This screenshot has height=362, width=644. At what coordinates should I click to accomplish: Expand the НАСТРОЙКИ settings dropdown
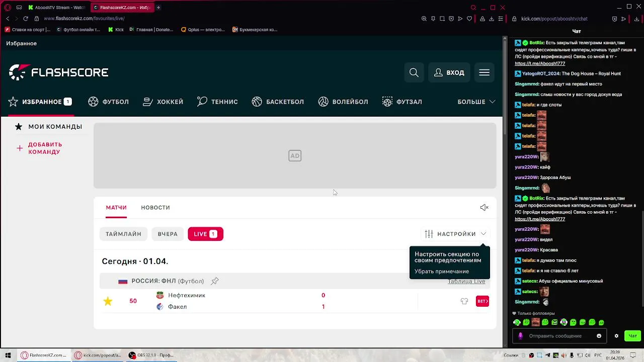[x=455, y=234]
